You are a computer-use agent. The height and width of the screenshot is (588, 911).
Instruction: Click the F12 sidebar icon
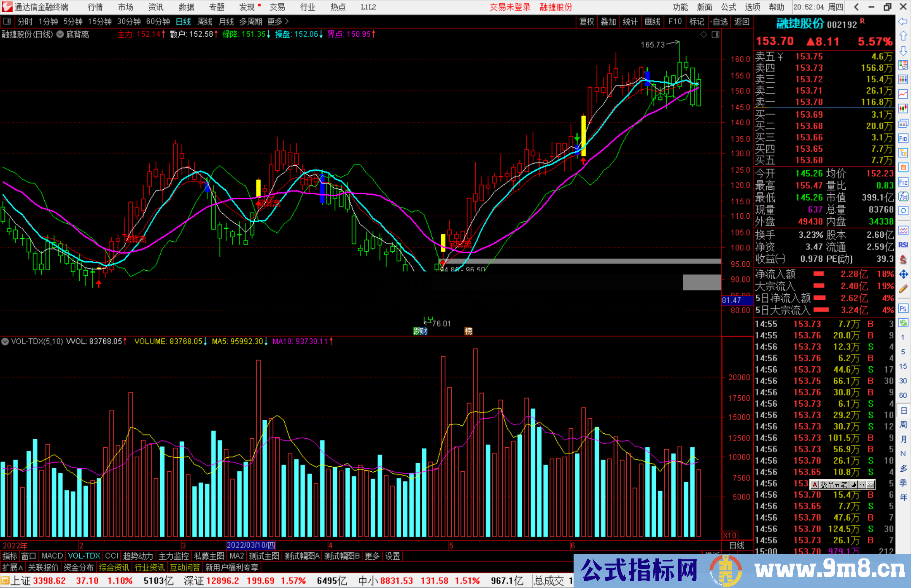(x=903, y=182)
